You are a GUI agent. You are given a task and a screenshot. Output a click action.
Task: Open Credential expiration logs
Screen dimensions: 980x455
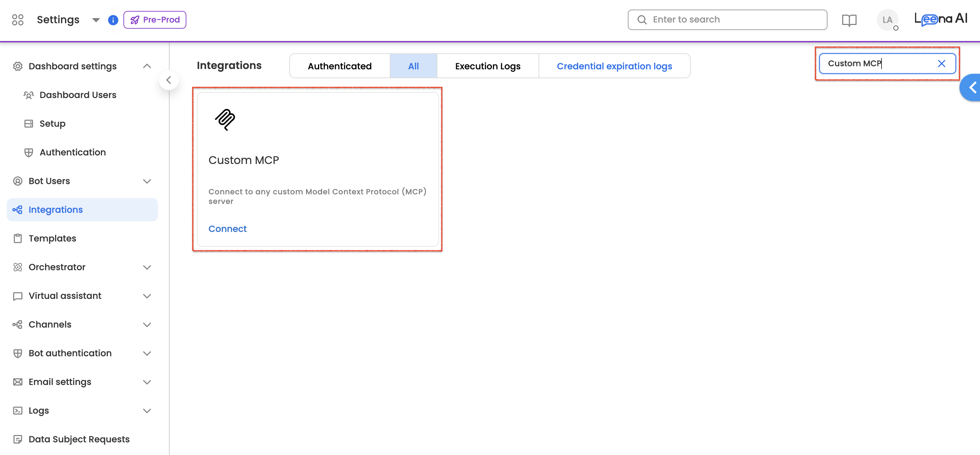coord(614,66)
